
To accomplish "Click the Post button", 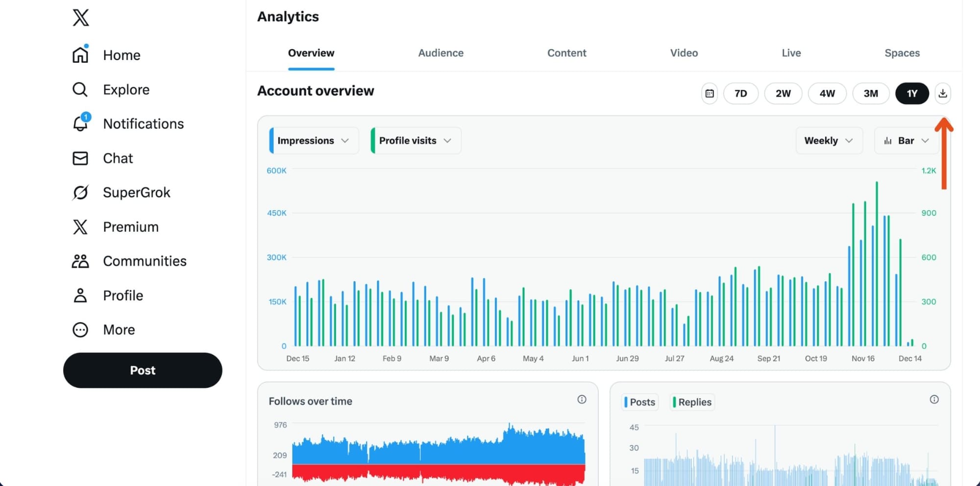I will tap(142, 370).
